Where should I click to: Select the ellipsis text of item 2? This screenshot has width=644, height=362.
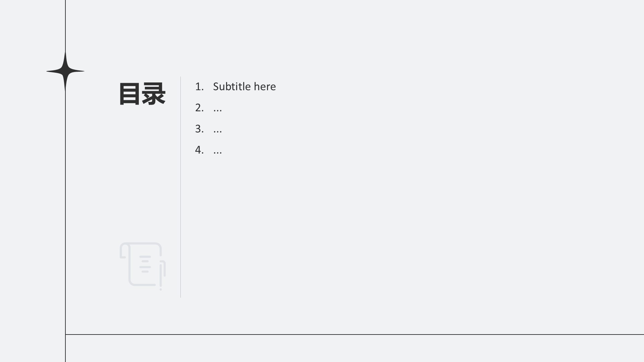tap(217, 110)
